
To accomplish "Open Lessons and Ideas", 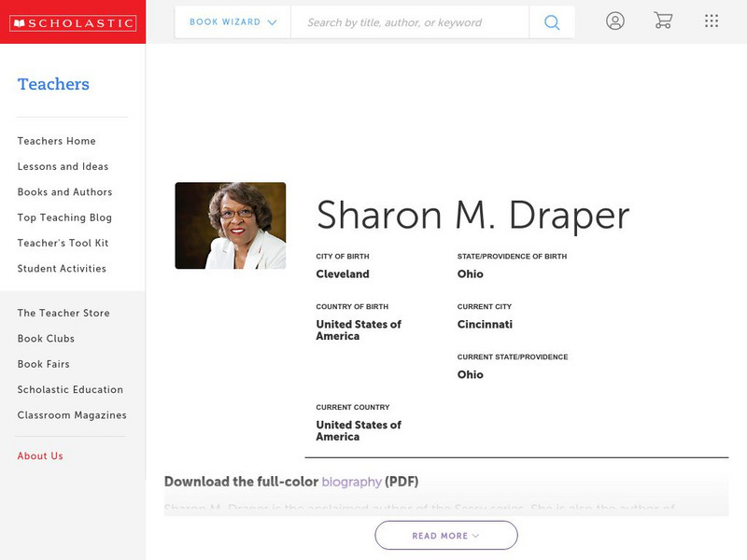I will click(x=63, y=167).
